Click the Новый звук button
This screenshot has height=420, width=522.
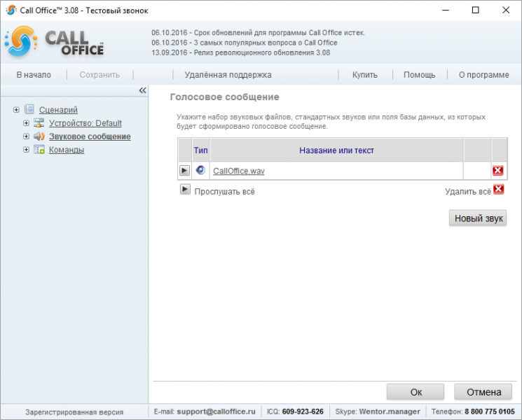tap(478, 218)
